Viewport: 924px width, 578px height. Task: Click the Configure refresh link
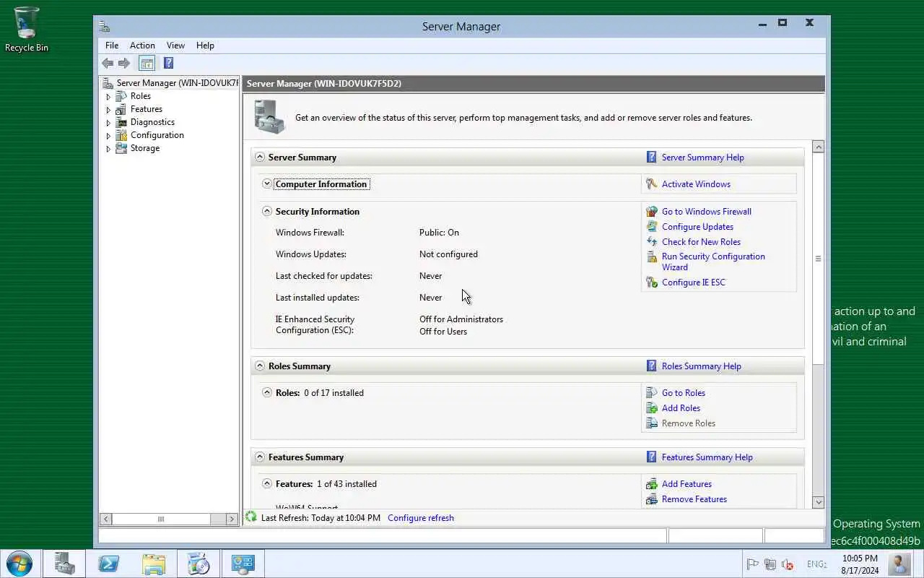click(x=421, y=517)
